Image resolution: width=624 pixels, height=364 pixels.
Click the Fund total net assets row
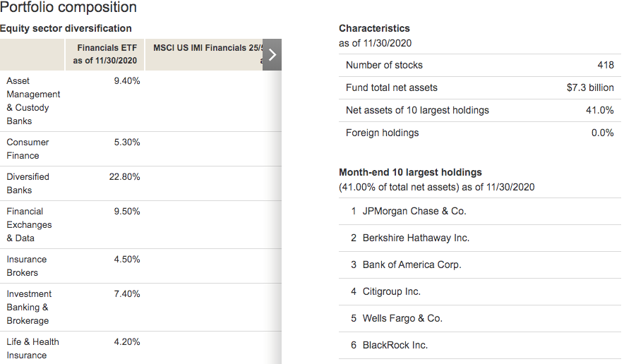click(x=479, y=88)
